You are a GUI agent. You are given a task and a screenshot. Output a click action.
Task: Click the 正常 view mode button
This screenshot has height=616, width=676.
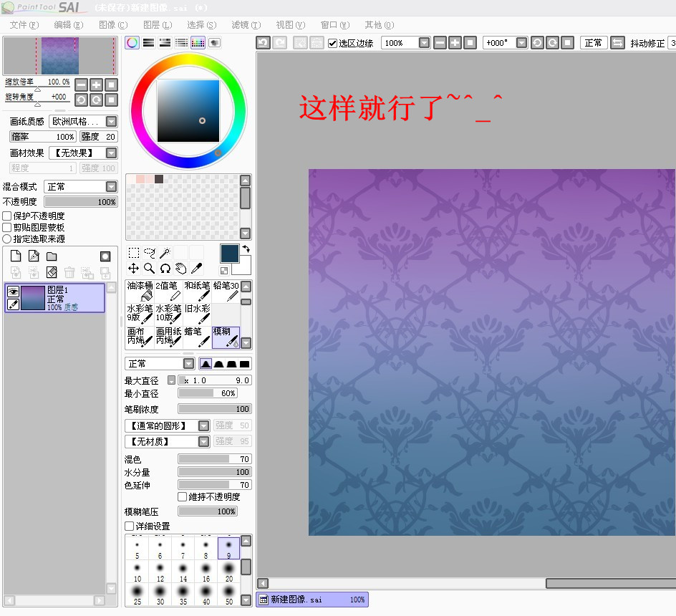tap(593, 43)
